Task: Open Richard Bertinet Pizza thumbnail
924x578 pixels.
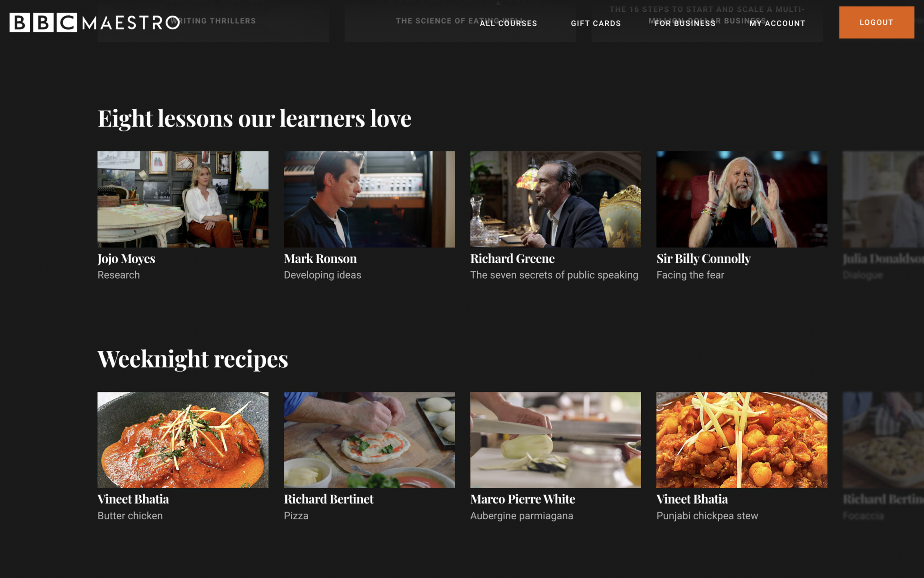Action: [369, 440]
